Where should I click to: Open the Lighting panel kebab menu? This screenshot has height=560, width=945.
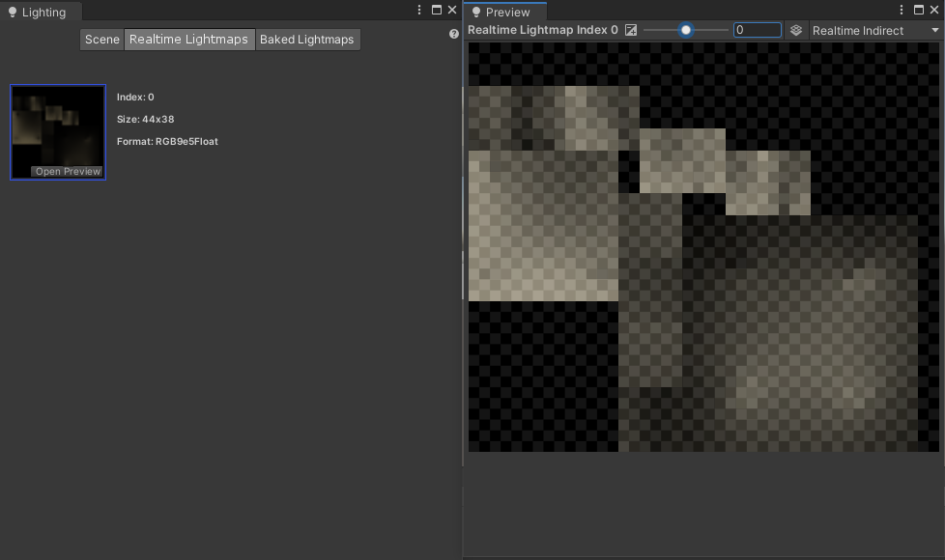[419, 10]
